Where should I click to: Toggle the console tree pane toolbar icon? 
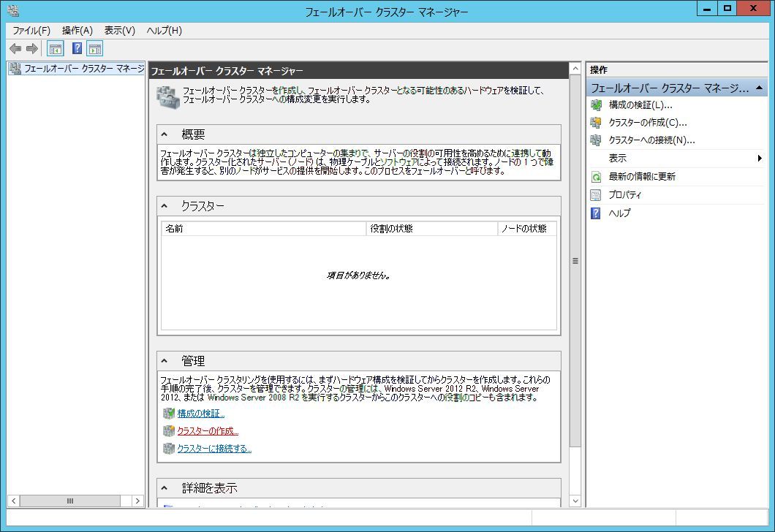(x=56, y=48)
